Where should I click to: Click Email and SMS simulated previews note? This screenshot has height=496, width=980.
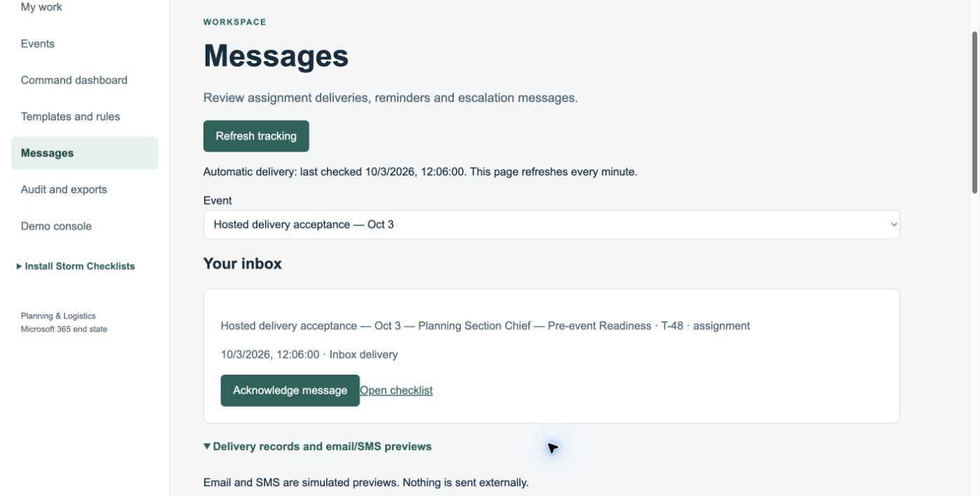366,483
